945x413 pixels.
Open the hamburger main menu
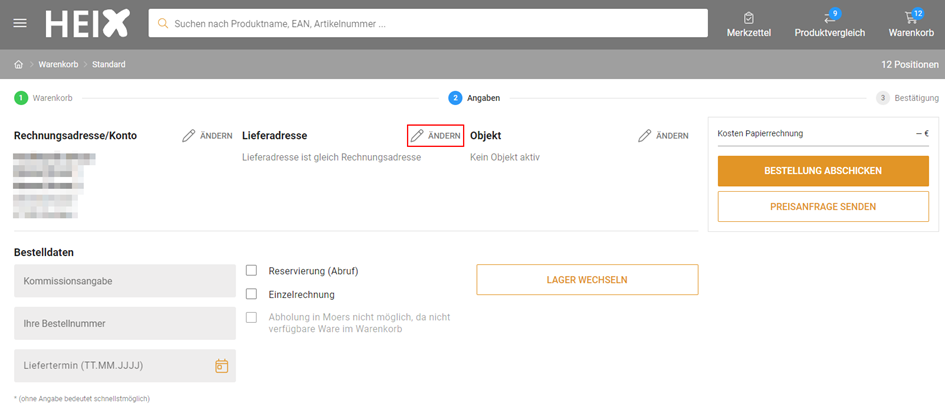(x=20, y=23)
